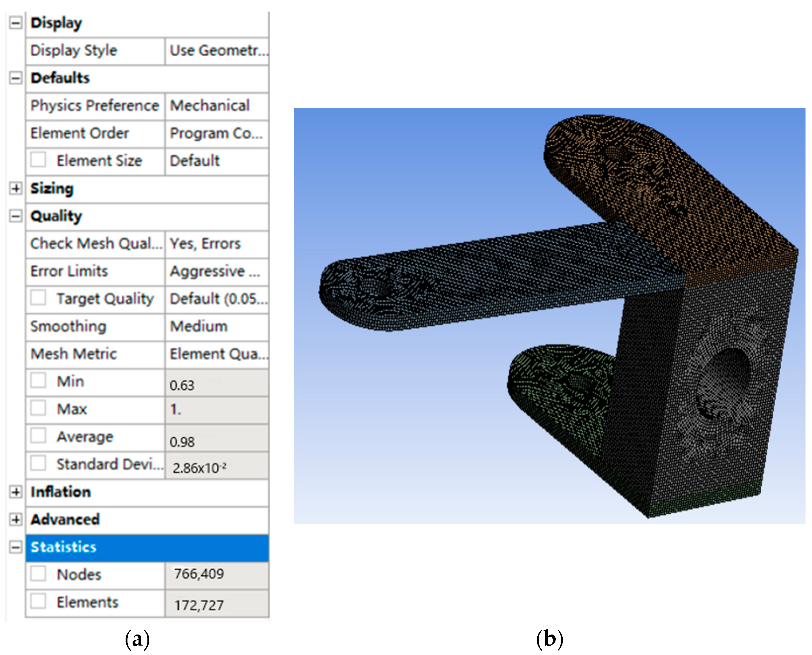Expand the Advanced section

[x=15, y=520]
